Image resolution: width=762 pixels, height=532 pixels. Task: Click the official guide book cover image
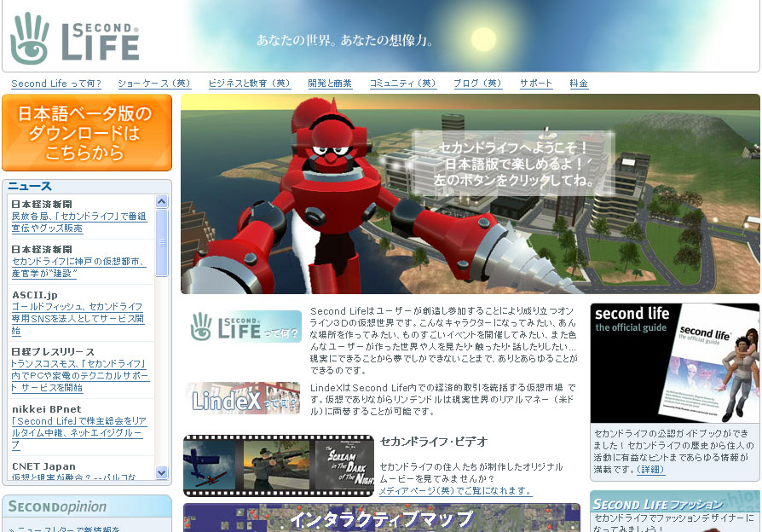(674, 363)
